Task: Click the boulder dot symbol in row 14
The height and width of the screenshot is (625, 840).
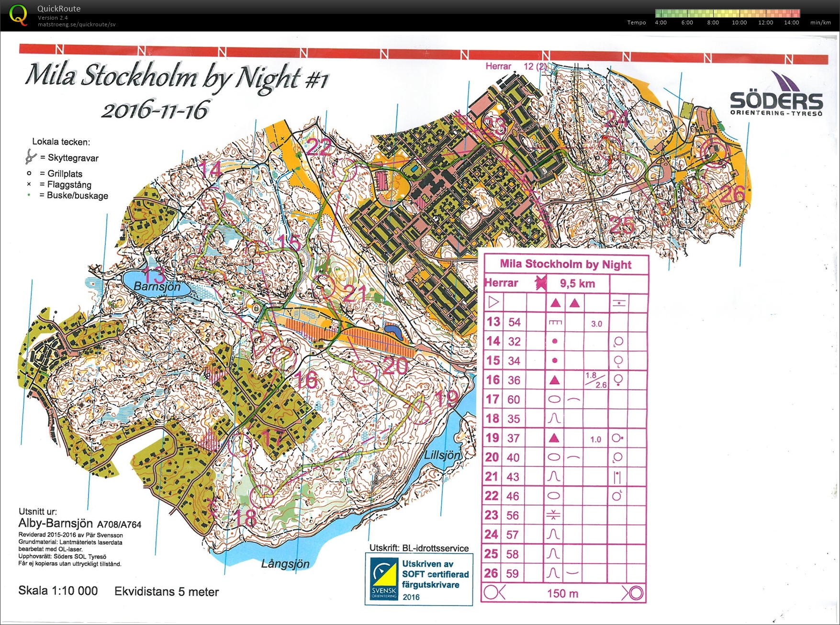Action: [555, 341]
